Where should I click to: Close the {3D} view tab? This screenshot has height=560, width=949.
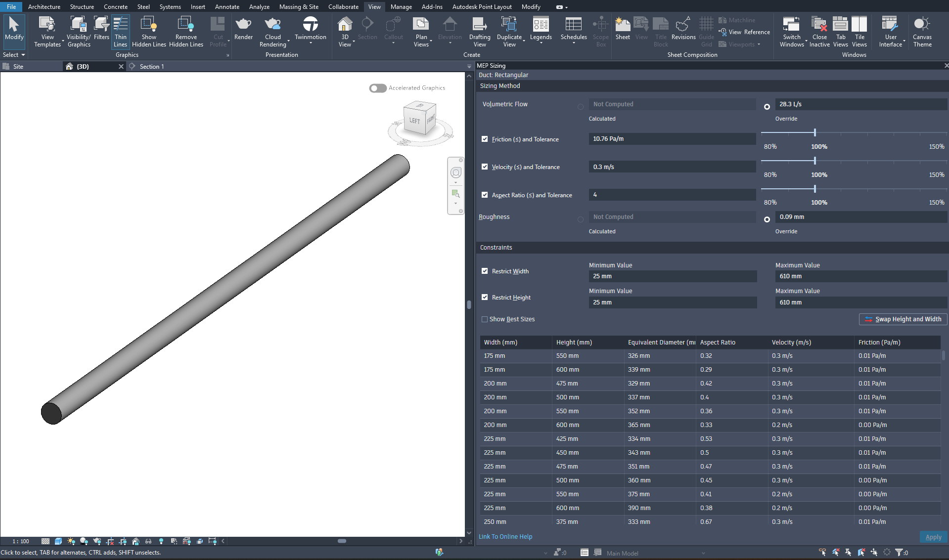(121, 66)
